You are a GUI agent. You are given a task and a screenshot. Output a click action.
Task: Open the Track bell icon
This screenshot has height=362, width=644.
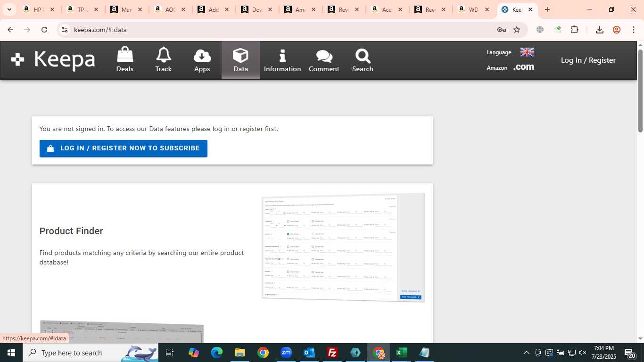pos(164,60)
